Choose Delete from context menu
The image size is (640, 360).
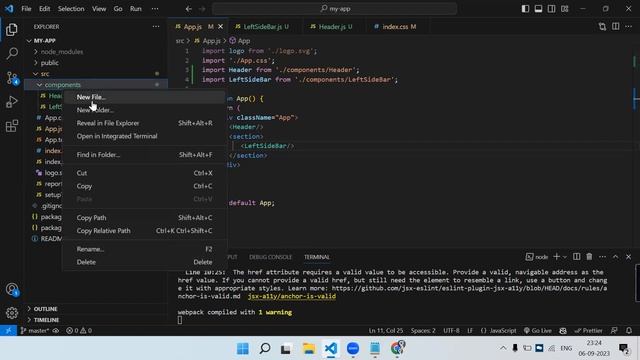click(x=144, y=262)
